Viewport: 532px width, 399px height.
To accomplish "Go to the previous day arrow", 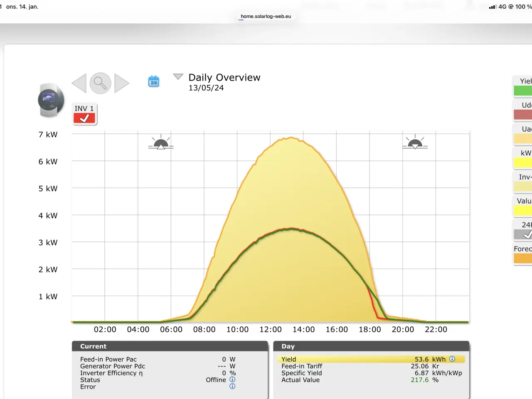I will (x=79, y=83).
